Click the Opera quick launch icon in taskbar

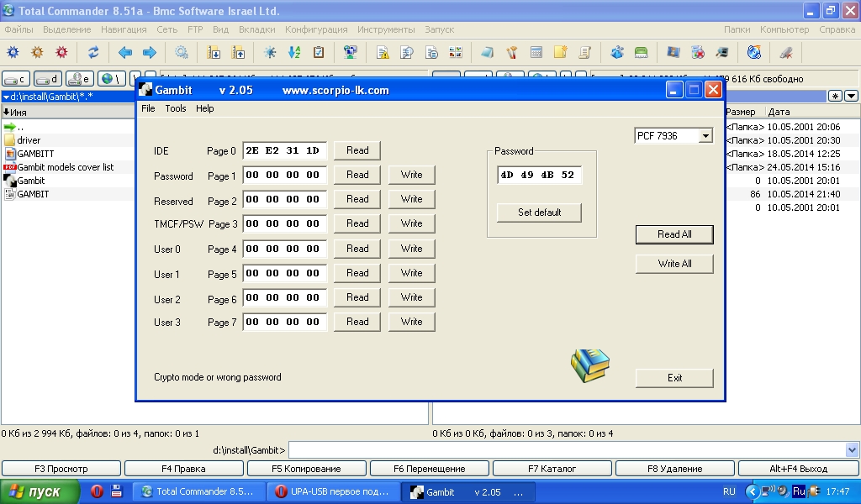97,491
